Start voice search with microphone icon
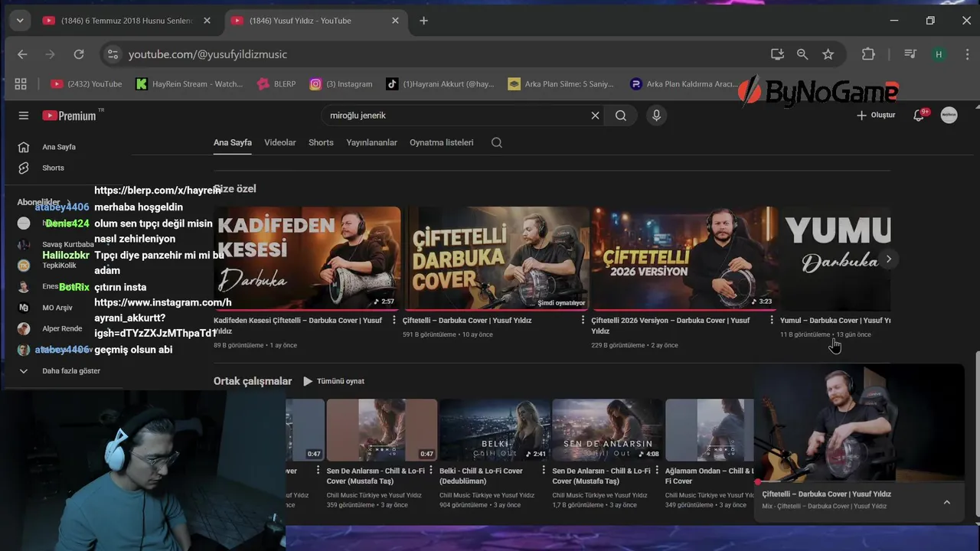 [x=655, y=116]
